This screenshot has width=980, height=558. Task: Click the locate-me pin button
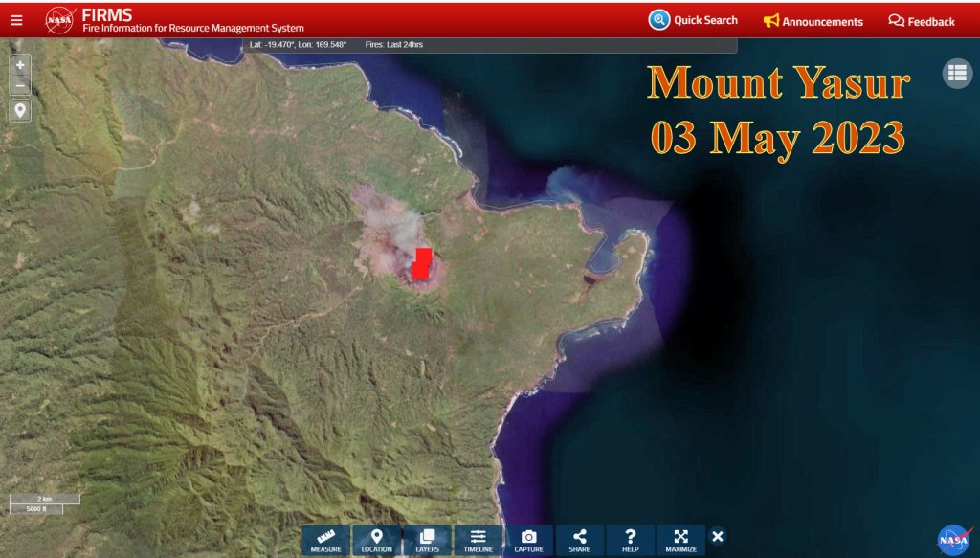point(20,111)
